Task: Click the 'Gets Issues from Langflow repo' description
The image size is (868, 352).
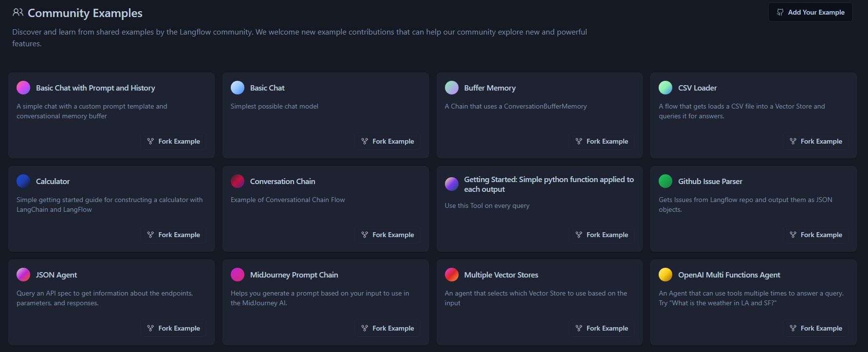Action: [x=745, y=204]
